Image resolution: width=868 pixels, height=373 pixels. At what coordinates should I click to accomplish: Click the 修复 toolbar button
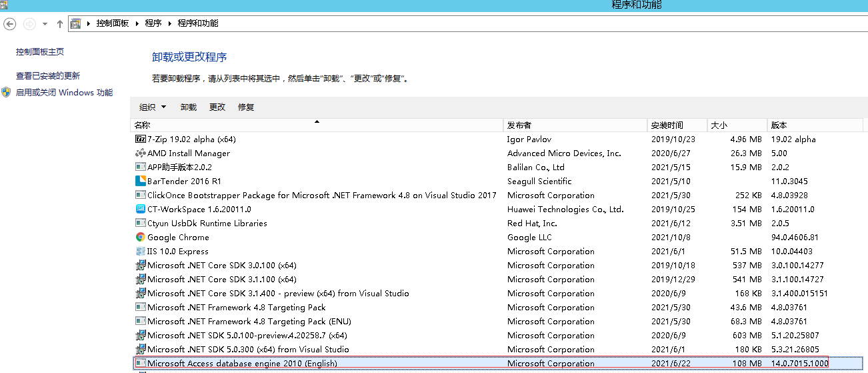point(246,107)
